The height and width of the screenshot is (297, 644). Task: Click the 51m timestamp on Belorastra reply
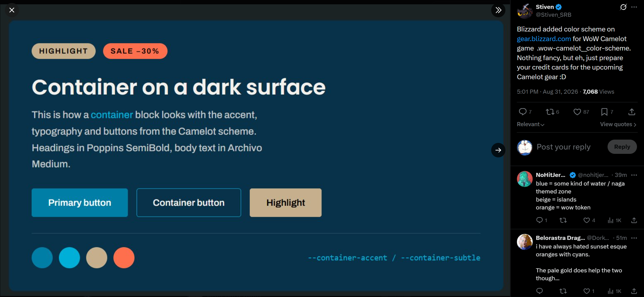point(621,238)
